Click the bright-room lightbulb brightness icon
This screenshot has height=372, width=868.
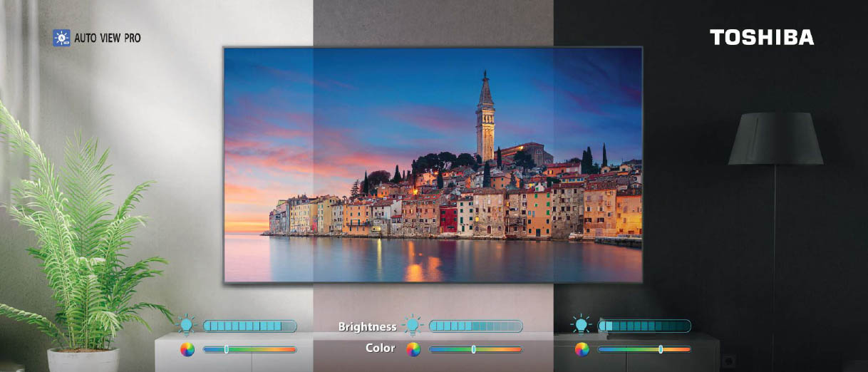pos(187,326)
